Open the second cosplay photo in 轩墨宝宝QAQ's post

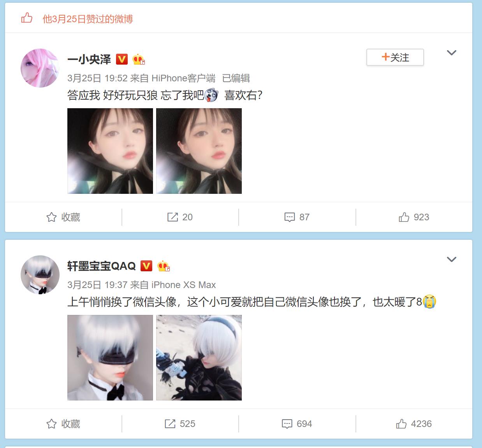(x=199, y=358)
